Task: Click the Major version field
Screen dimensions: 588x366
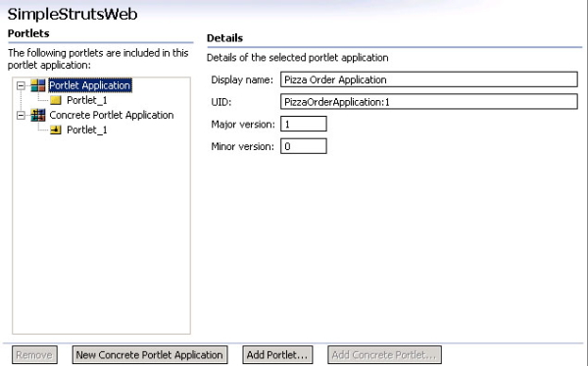Action: tap(304, 124)
